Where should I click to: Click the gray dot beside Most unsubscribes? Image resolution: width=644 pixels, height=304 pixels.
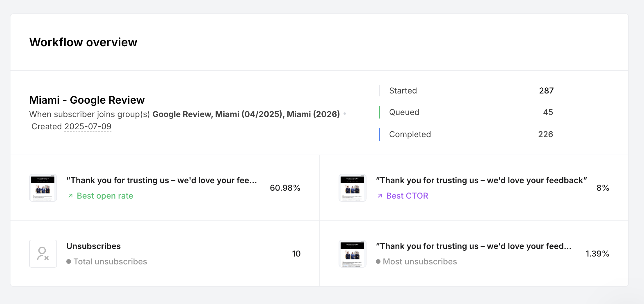tap(378, 261)
